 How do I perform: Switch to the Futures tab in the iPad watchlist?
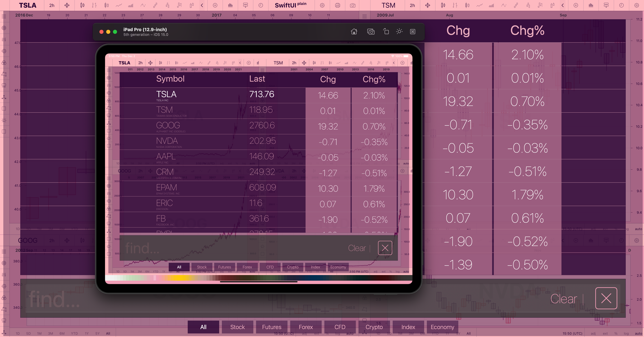click(224, 267)
